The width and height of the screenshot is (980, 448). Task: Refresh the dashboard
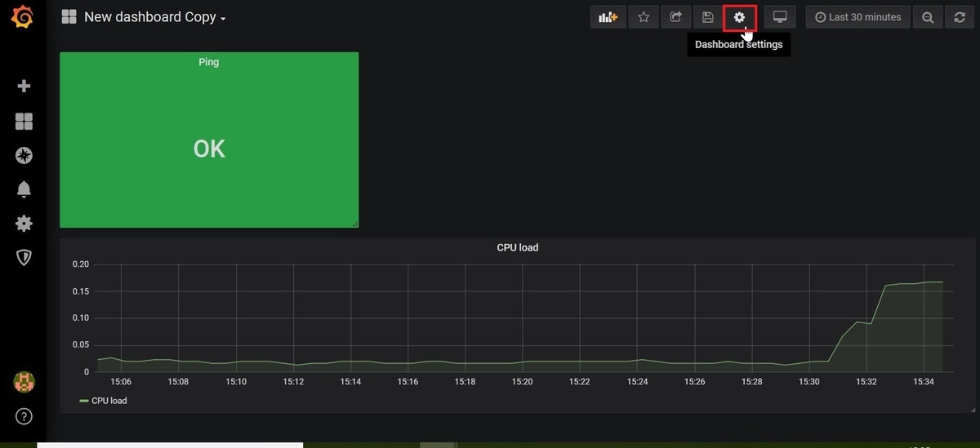coord(960,17)
